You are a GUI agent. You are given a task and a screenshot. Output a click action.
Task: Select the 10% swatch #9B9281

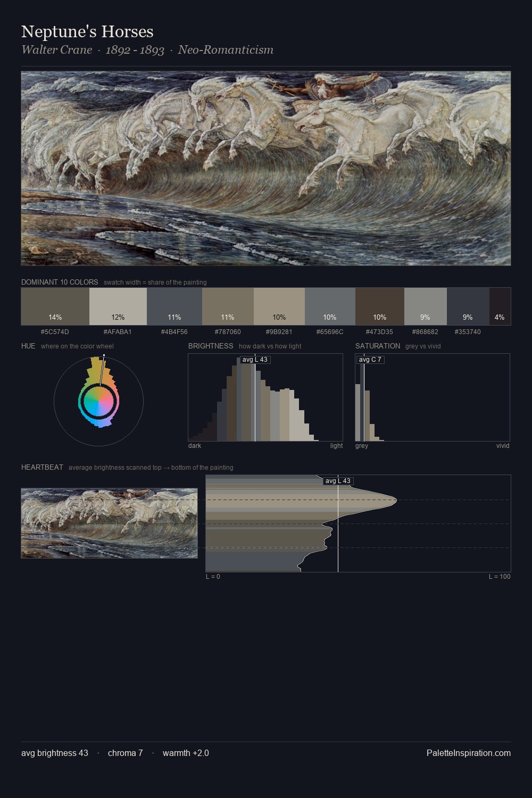click(279, 306)
